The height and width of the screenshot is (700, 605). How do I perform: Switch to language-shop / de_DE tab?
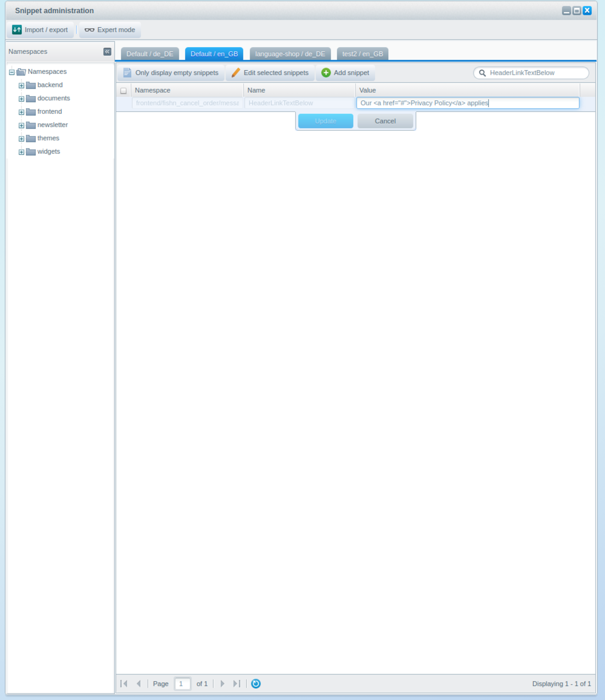[290, 54]
